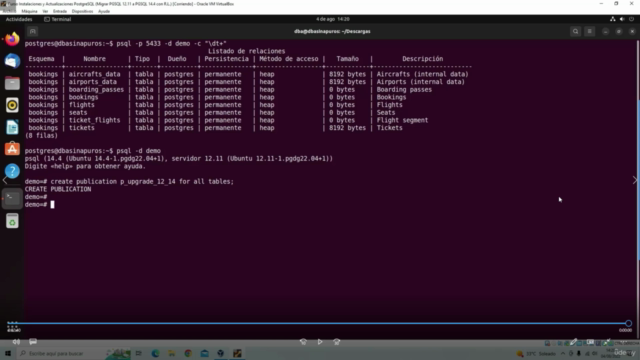
Task: Go to the next slide arrow on right edge
Action: (635, 180)
